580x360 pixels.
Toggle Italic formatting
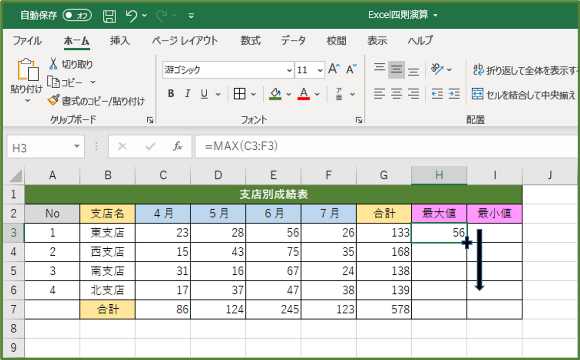click(x=188, y=94)
